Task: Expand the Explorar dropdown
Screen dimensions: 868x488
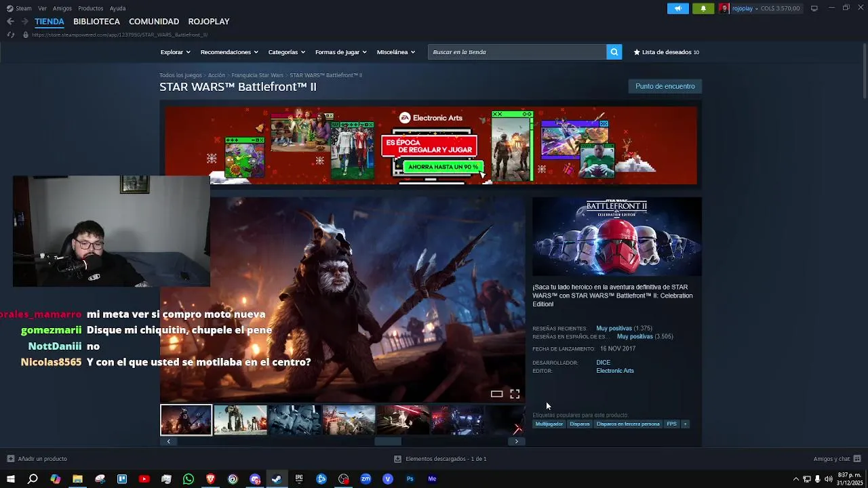Action: point(176,52)
